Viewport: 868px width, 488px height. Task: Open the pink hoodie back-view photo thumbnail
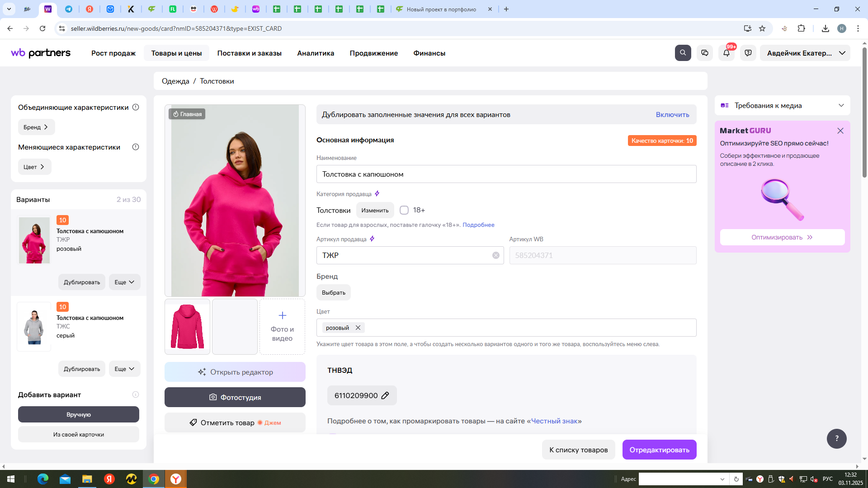[187, 326]
